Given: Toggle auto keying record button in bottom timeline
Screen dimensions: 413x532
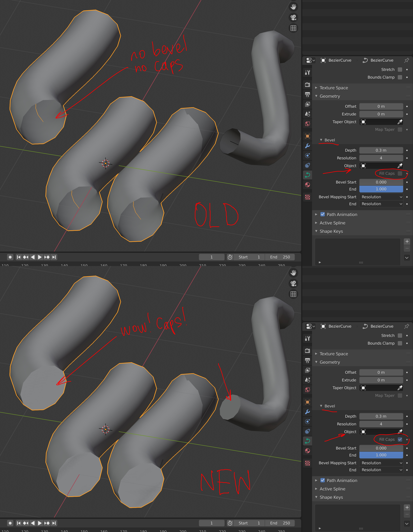Looking at the screenshot, I should click(10, 523).
